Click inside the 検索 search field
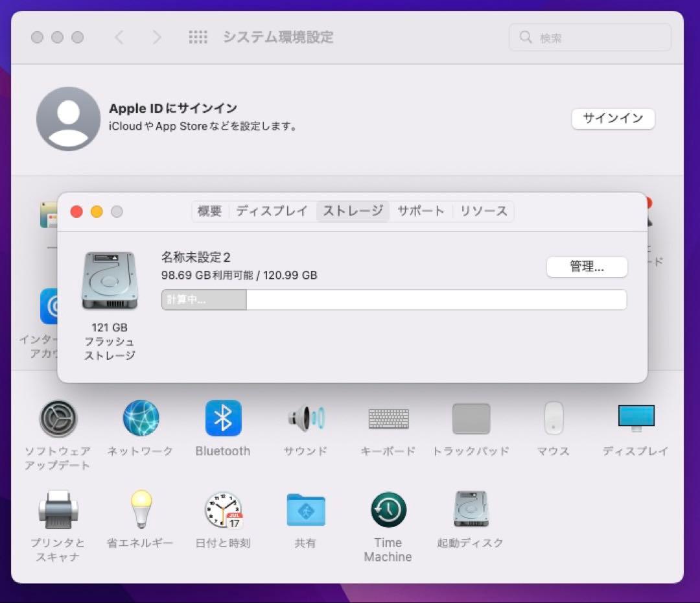Viewport: 700px width, 603px height. point(590,37)
